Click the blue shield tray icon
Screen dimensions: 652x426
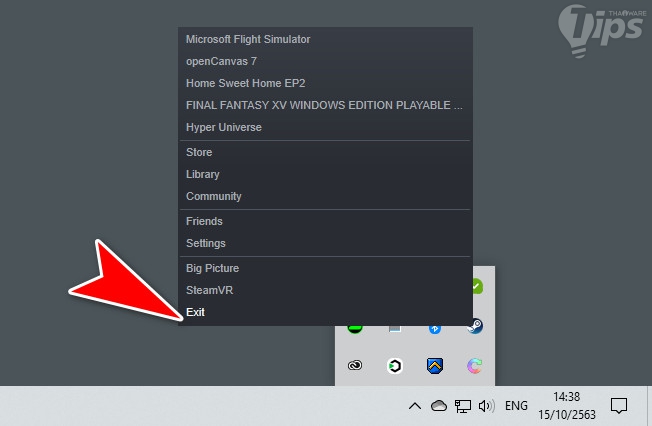coord(435,366)
